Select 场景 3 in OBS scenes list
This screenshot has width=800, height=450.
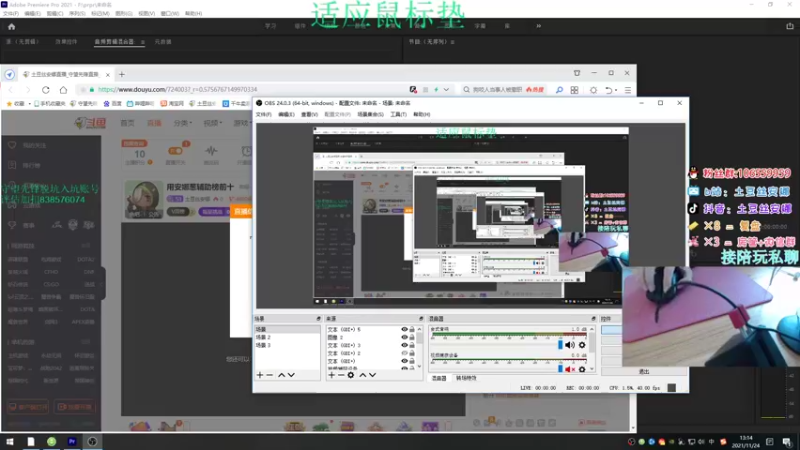coord(287,345)
